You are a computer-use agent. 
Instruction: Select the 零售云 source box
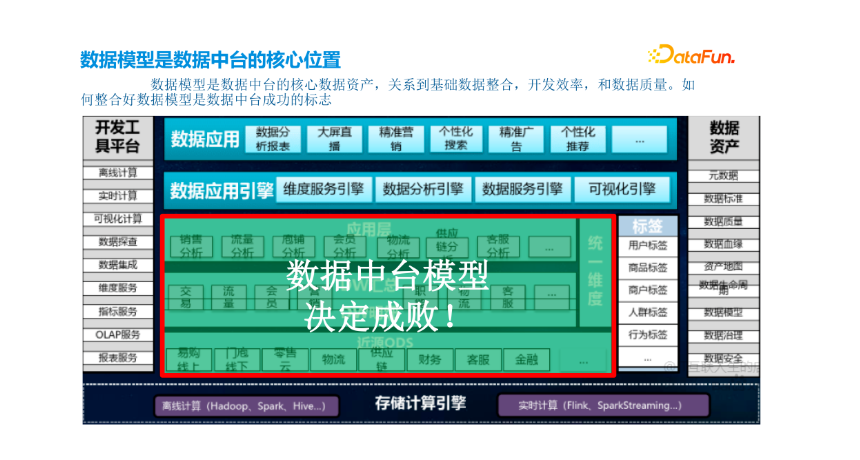click(285, 360)
